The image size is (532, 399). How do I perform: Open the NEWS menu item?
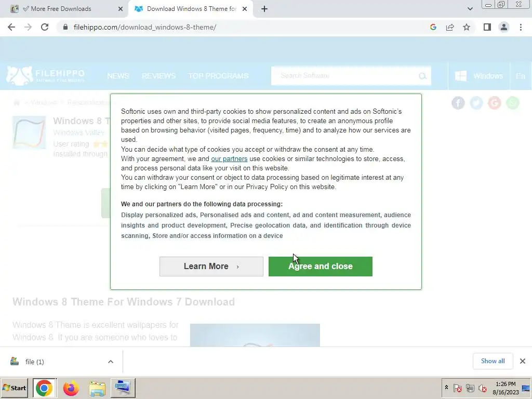click(118, 76)
